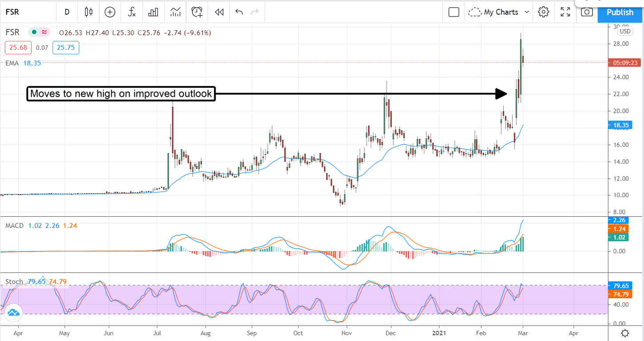This screenshot has height=341, width=644.
Task: Open the financials bar chart icon
Action: tap(153, 12)
